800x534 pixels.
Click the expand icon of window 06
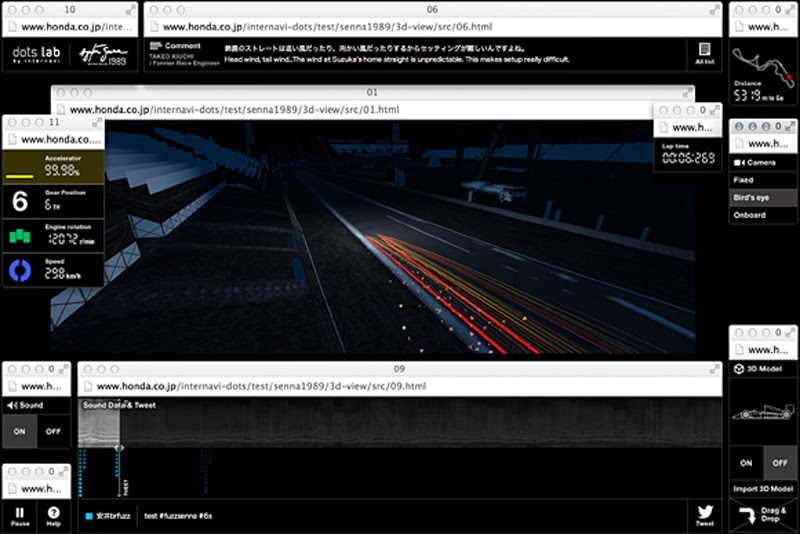click(714, 10)
